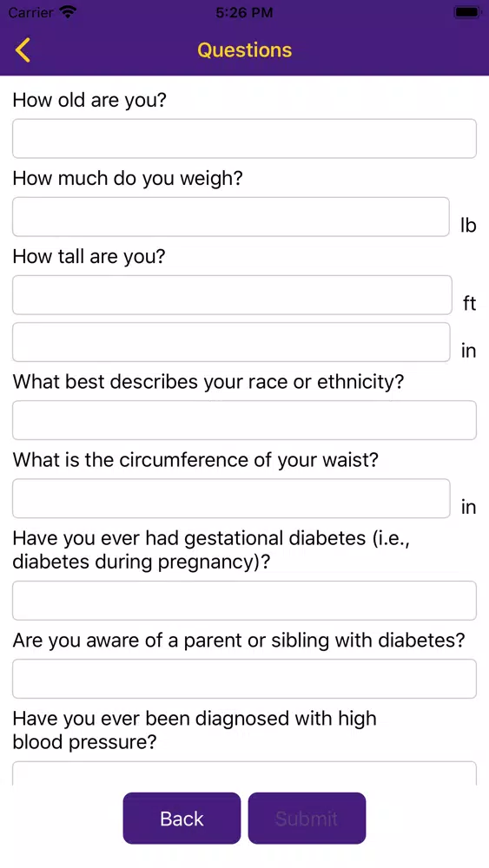Focus the 'How old are you?' field
489x868 pixels.
pos(244,138)
